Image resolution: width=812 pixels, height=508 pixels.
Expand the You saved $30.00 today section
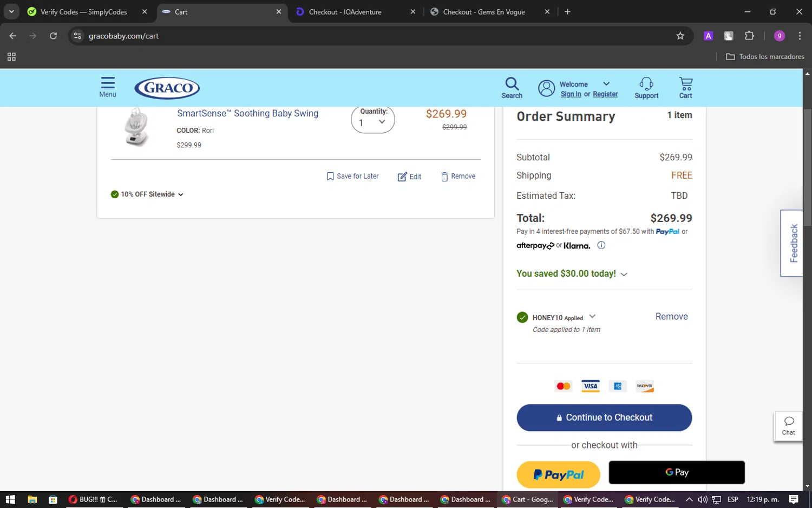coord(572,274)
